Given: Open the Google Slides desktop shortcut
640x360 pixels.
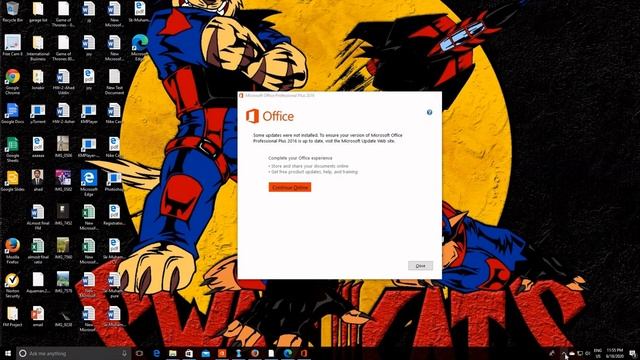Looking at the screenshot, I should tap(13, 181).
